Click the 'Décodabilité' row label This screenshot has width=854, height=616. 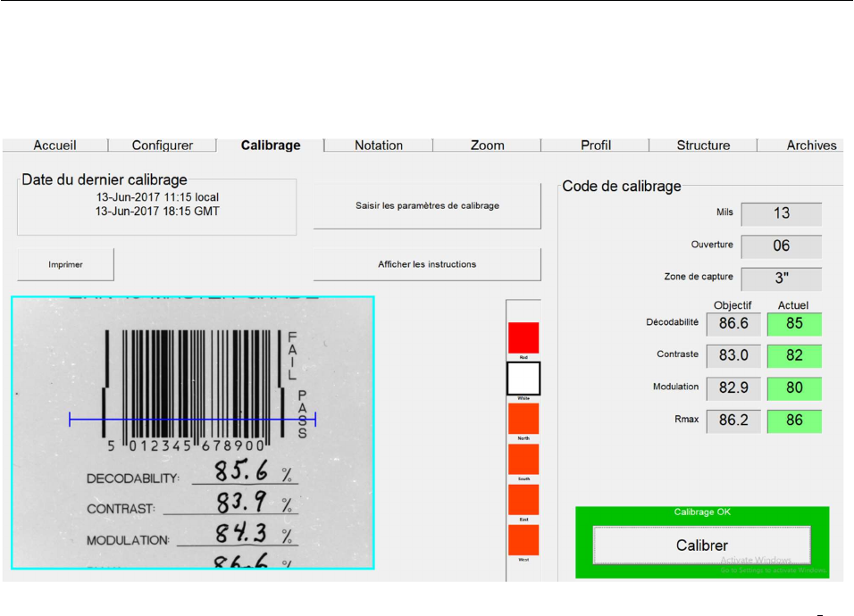[672, 322]
